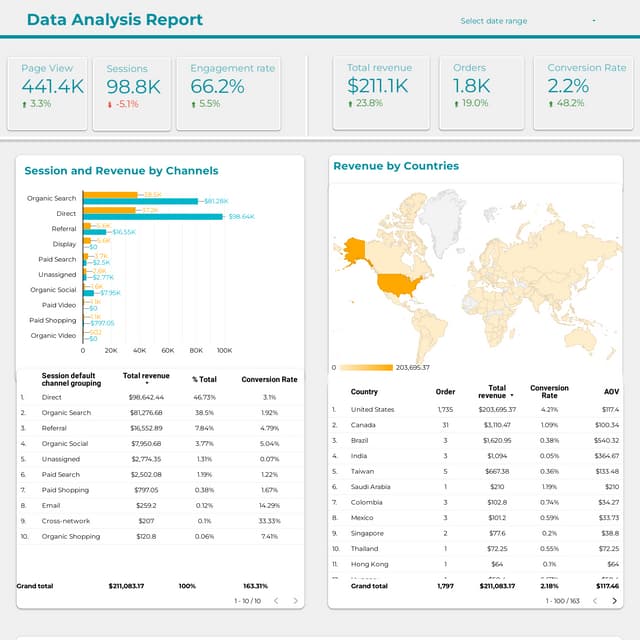Image resolution: width=640 pixels, height=640 pixels.
Task: Click the Paid Video chart axis label
Action: click(x=59, y=305)
